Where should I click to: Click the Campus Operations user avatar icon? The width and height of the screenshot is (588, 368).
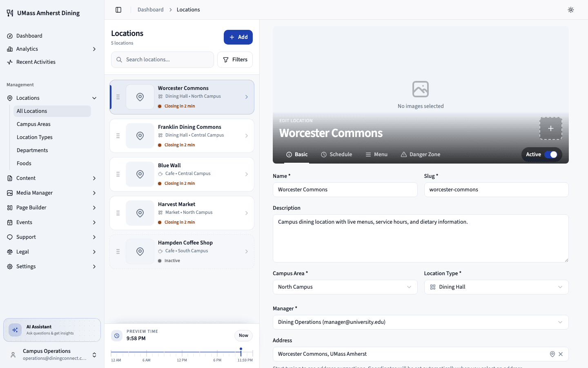coord(13,355)
